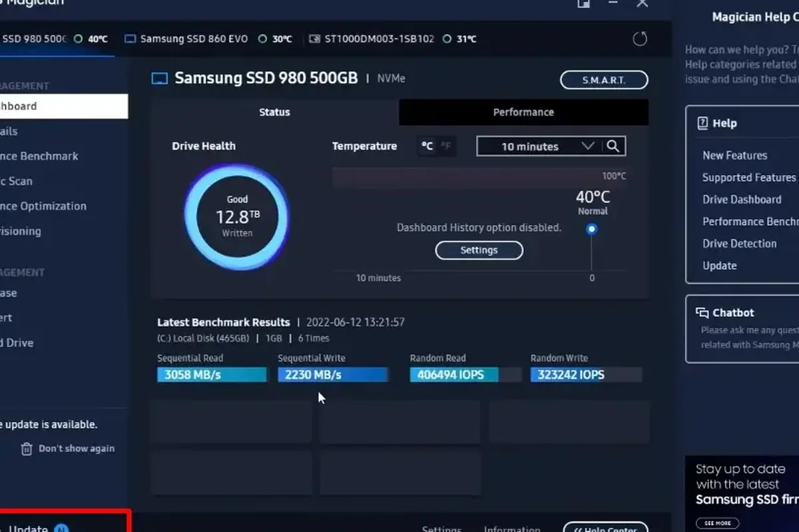
Task: Click the drive icon of the Samsung SSD 860 EVO tab
Action: 131,39
